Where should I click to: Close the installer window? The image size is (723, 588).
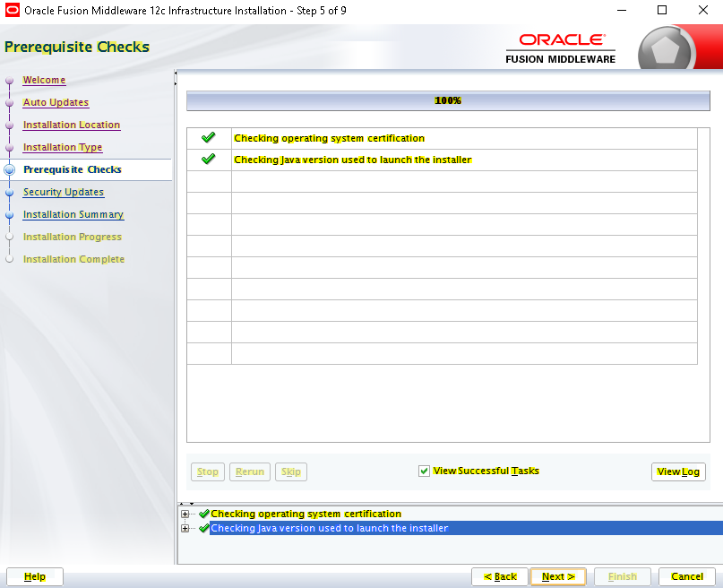coord(702,10)
